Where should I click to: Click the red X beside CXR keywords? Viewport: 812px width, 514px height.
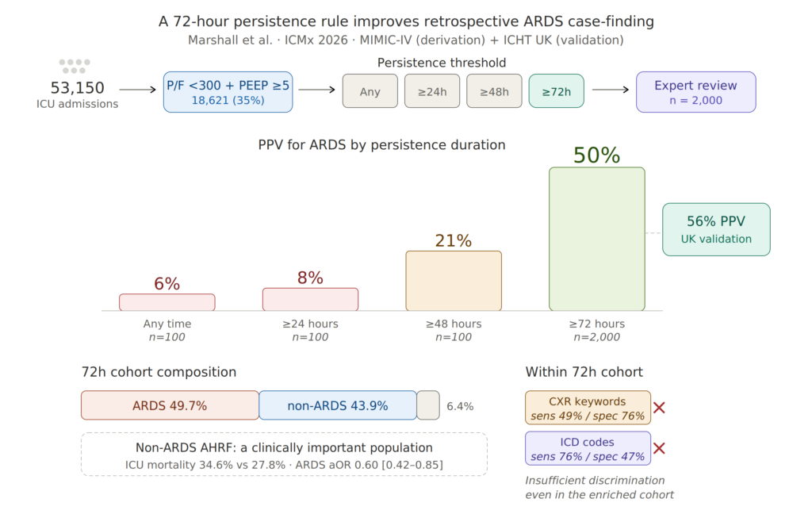(659, 408)
